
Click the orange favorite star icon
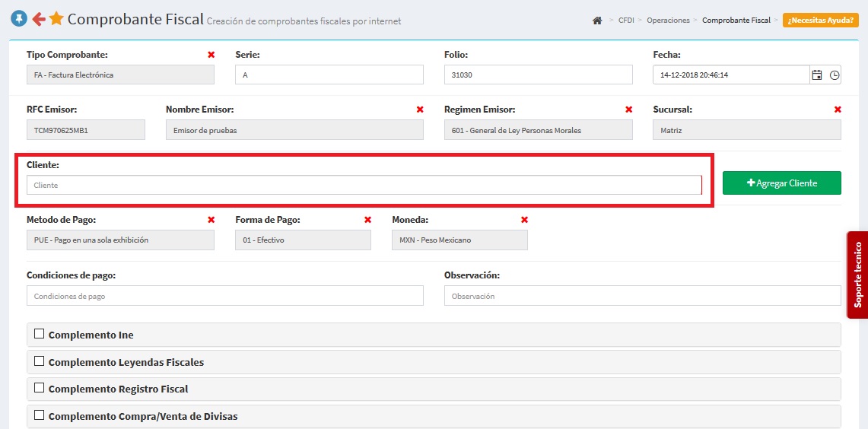pos(56,19)
